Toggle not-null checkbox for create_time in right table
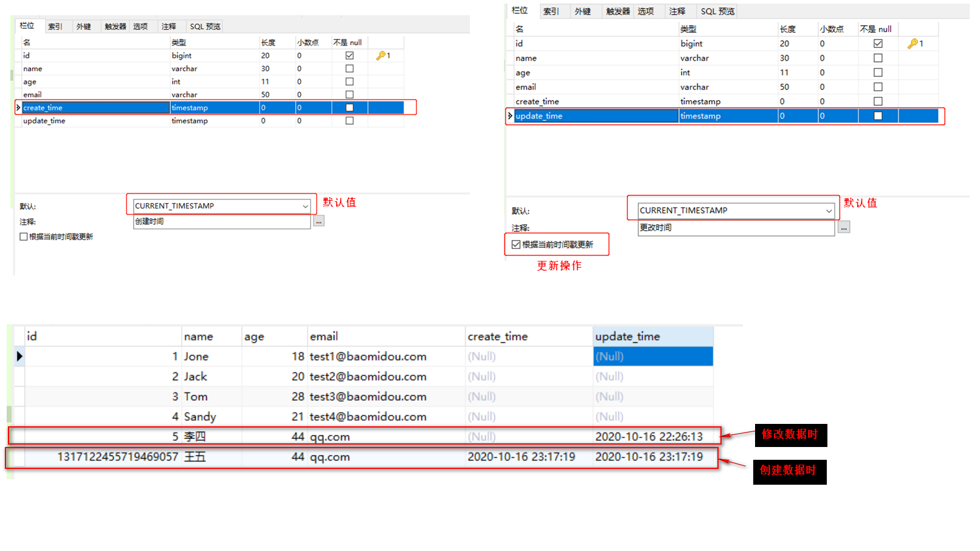The height and width of the screenshot is (551, 980). coord(878,102)
